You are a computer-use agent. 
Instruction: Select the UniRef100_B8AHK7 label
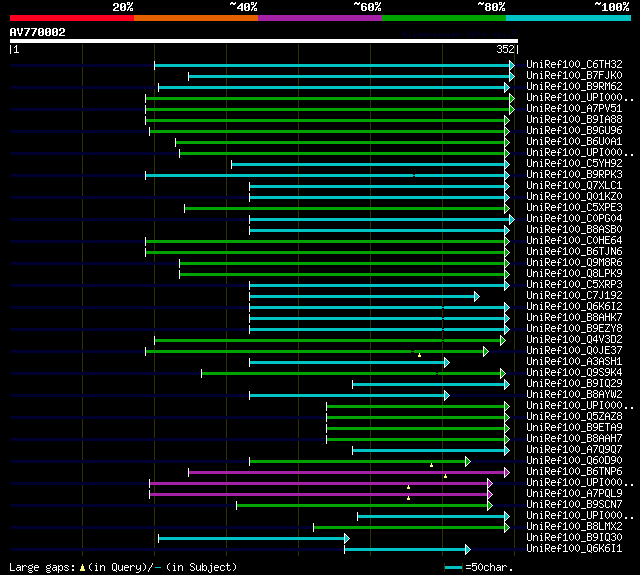574,318
